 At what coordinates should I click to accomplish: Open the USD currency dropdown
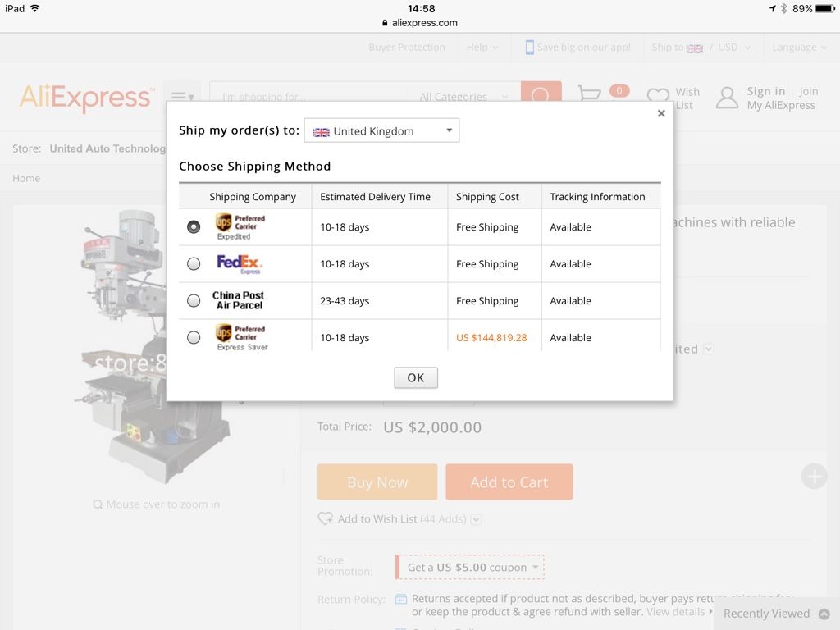(734, 47)
